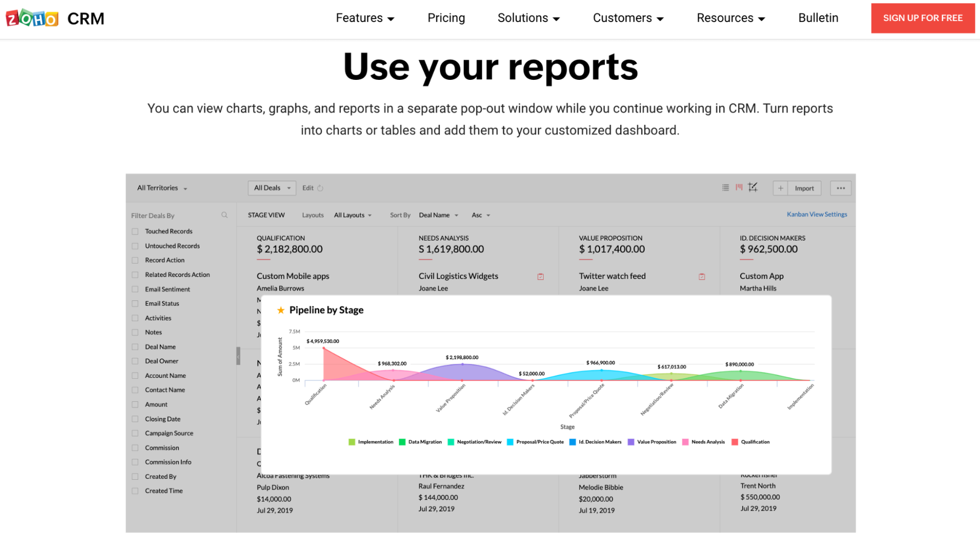Select the red Kanban view icon
Image resolution: width=980 pixels, height=540 pixels.
[x=739, y=187]
